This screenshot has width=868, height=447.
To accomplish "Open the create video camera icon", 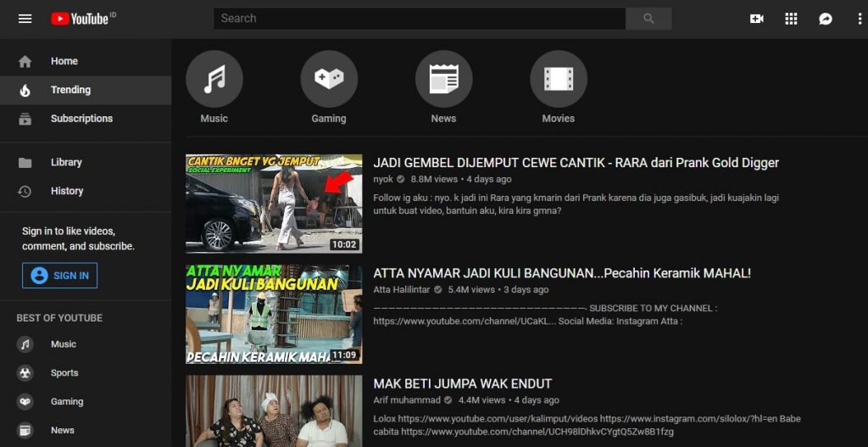I will coord(757,19).
